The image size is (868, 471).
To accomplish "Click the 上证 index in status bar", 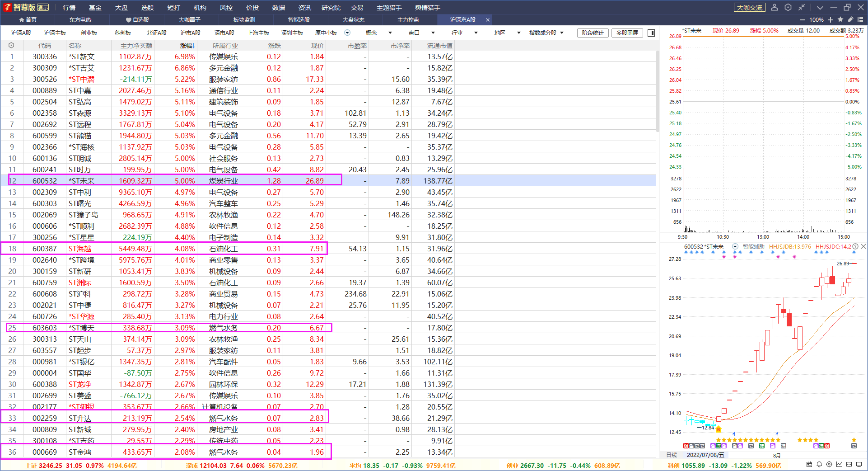I will coord(81,466).
